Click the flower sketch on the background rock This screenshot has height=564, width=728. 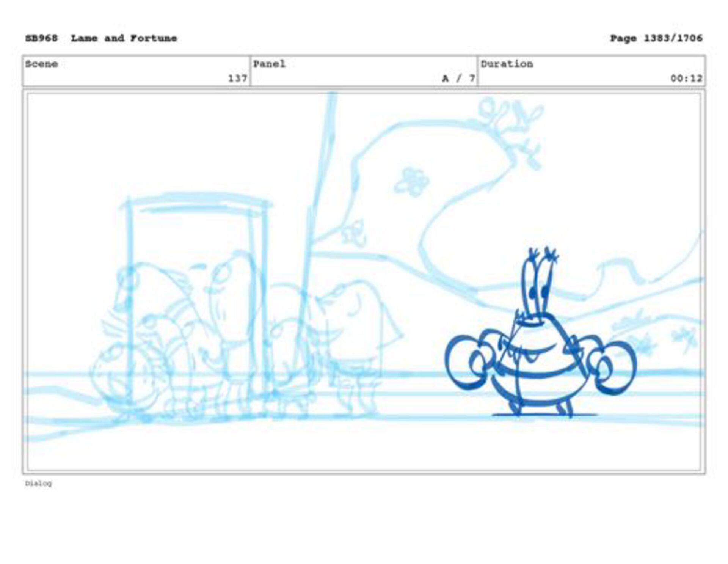coord(411,182)
